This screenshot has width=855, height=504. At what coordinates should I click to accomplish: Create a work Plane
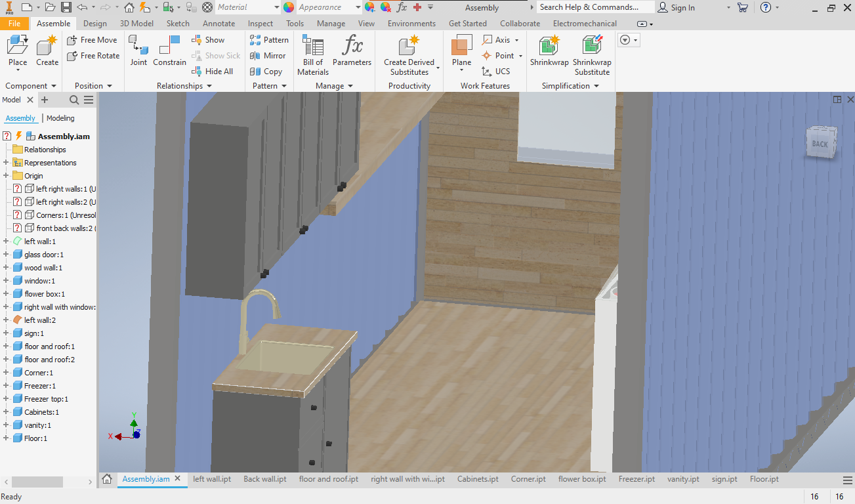point(461,51)
